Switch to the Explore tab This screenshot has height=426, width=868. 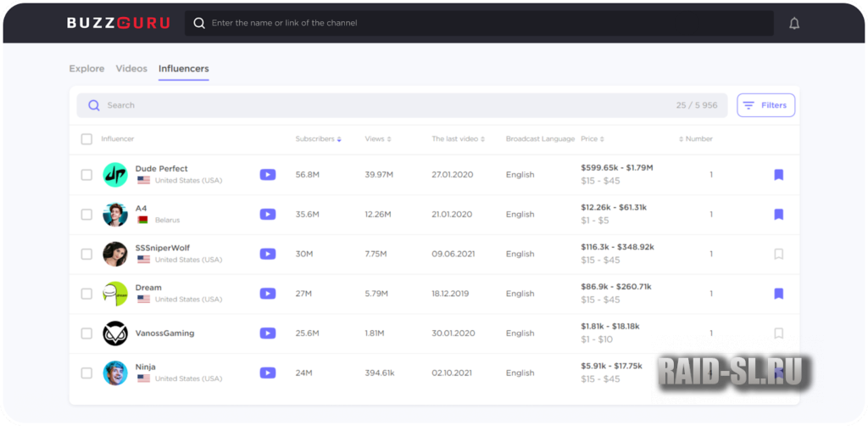pyautogui.click(x=86, y=69)
